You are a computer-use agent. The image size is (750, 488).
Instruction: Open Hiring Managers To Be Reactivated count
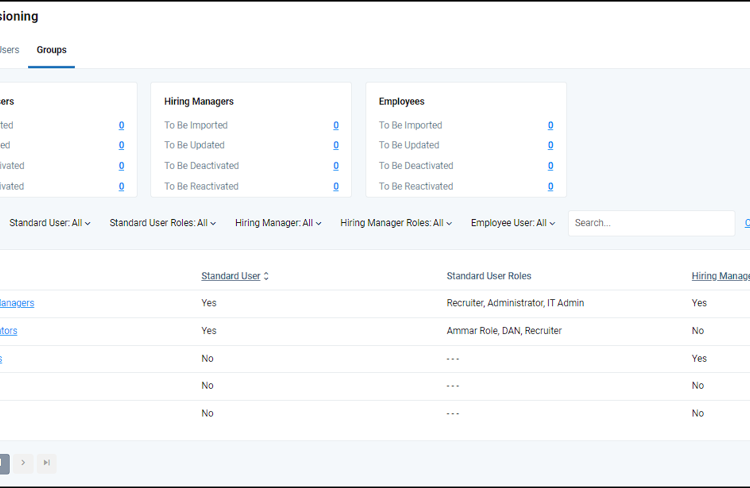(336, 186)
